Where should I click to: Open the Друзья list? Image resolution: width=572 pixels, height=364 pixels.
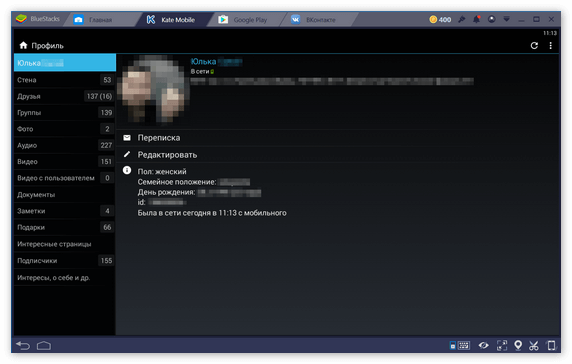(65, 96)
